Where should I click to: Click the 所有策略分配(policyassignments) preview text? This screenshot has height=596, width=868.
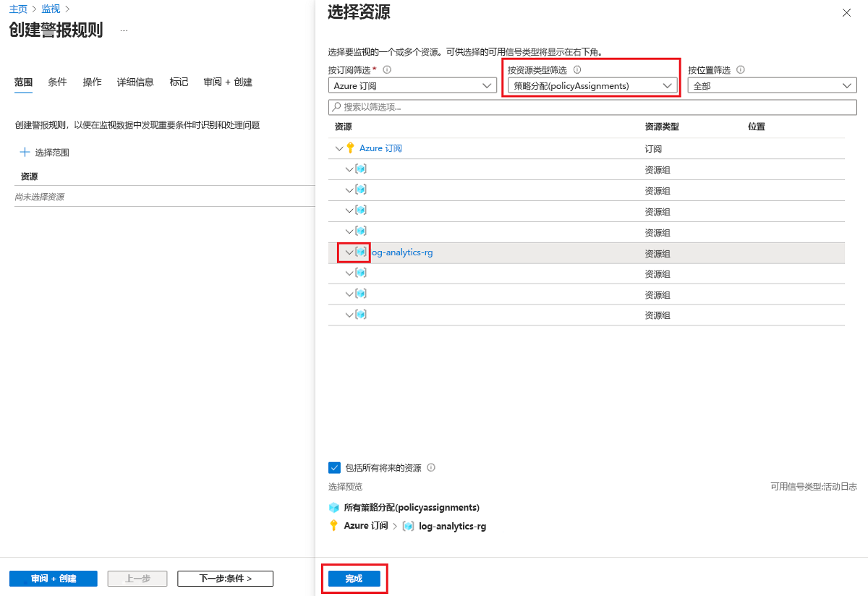coord(412,508)
